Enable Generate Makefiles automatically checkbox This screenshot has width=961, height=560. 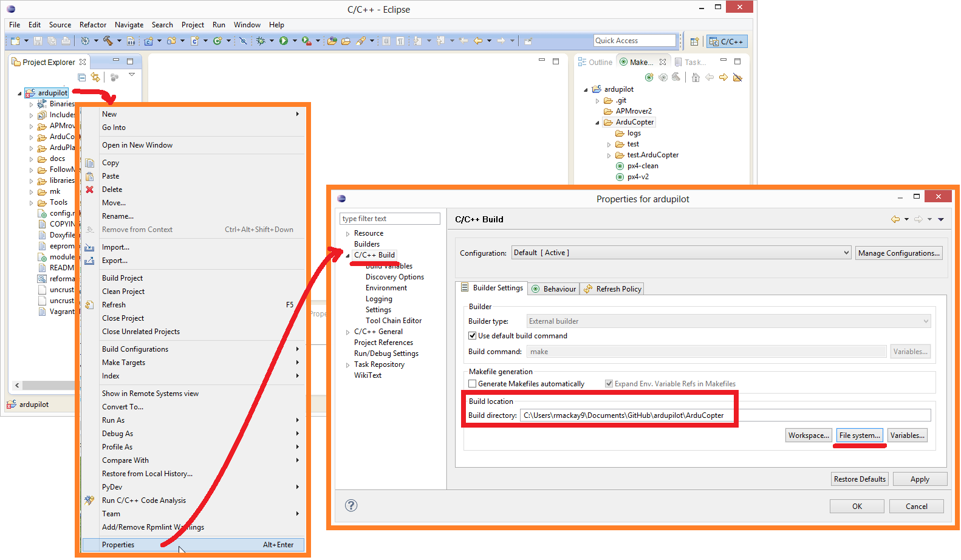(472, 383)
